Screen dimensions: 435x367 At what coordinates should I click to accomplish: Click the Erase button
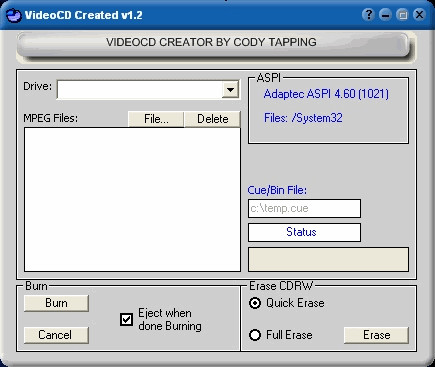[376, 335]
